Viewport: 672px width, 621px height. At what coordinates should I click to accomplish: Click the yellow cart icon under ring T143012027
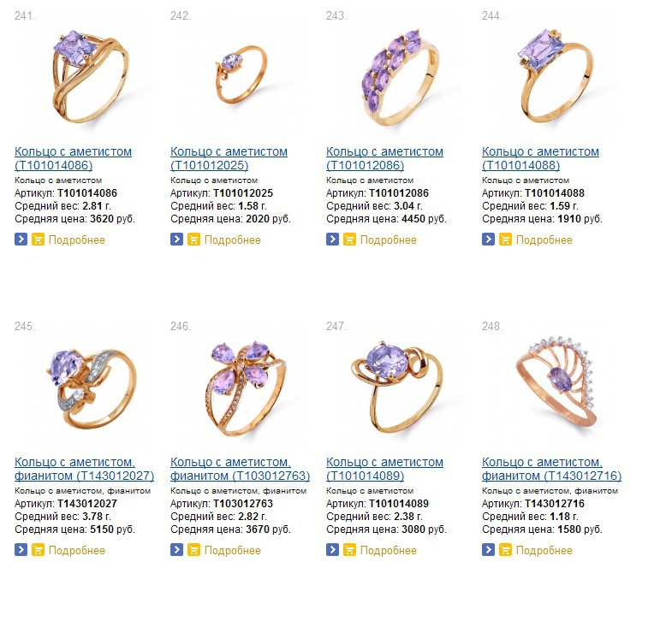coord(39,549)
